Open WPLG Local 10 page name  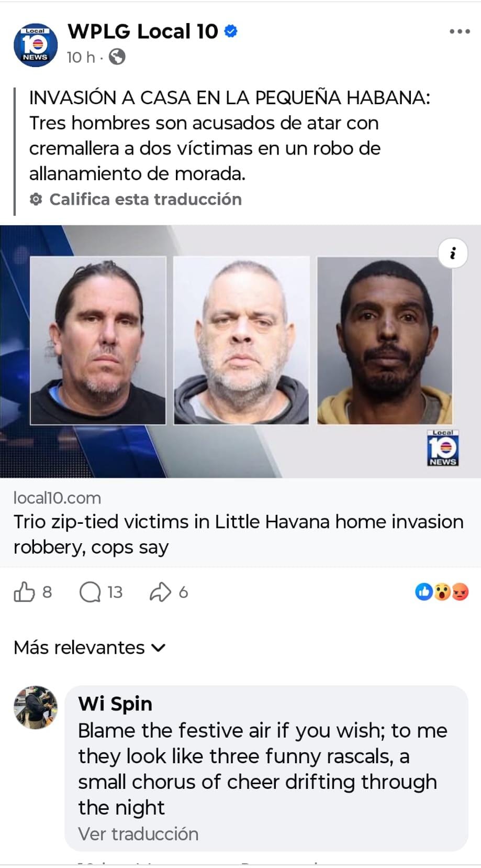point(142,31)
